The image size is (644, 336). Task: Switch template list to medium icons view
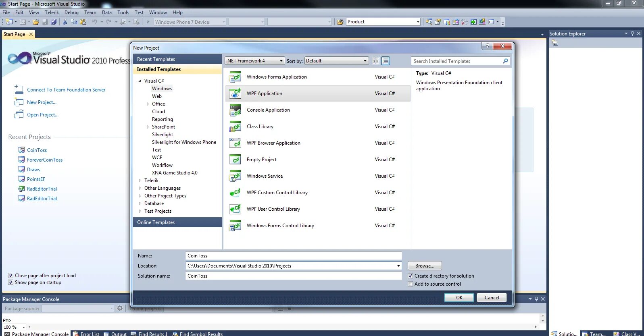point(386,61)
